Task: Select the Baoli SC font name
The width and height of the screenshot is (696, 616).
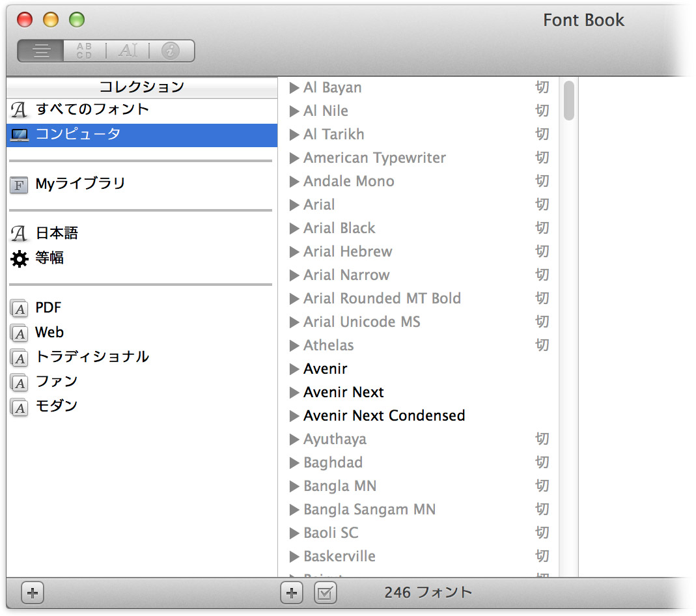Action: [331, 533]
